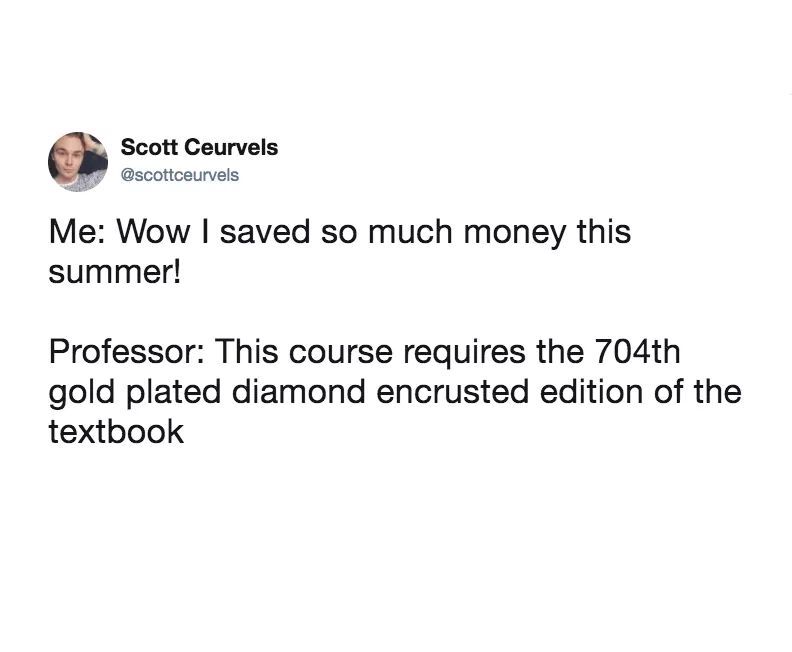Click the @scottceurvels handle
The width and height of the screenshot is (792, 652).
[180, 175]
